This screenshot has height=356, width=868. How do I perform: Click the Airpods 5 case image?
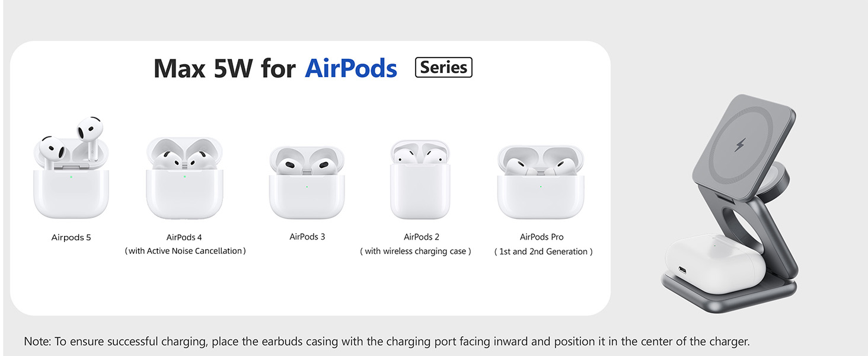pos(71,168)
